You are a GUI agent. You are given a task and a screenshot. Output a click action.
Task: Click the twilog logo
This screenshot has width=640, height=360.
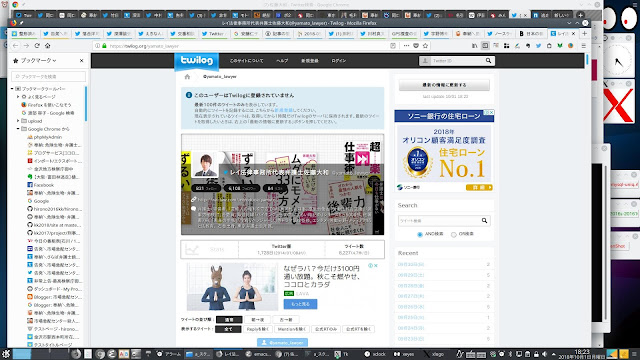(197, 61)
